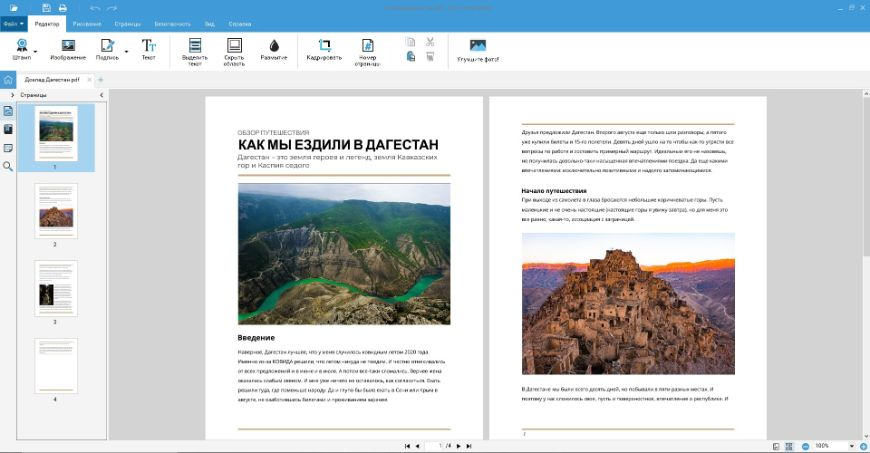Switch to two-page view mode
The width and height of the screenshot is (870, 453).
tap(789, 446)
